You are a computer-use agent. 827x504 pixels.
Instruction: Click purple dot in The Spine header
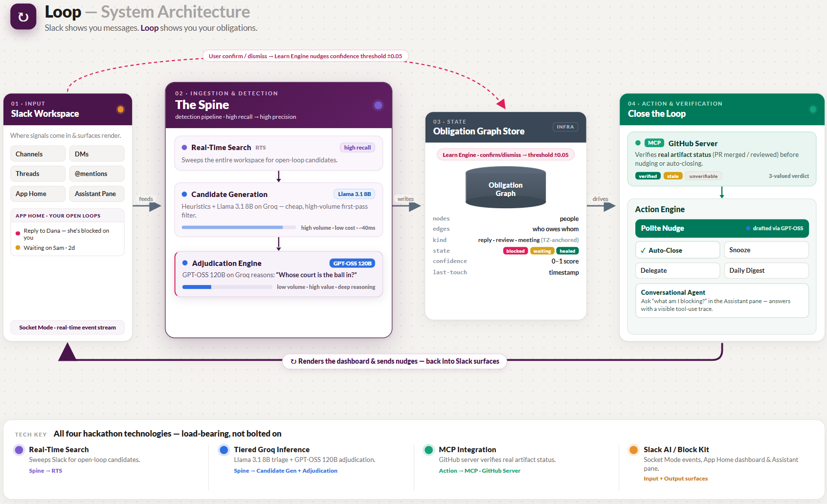[378, 105]
